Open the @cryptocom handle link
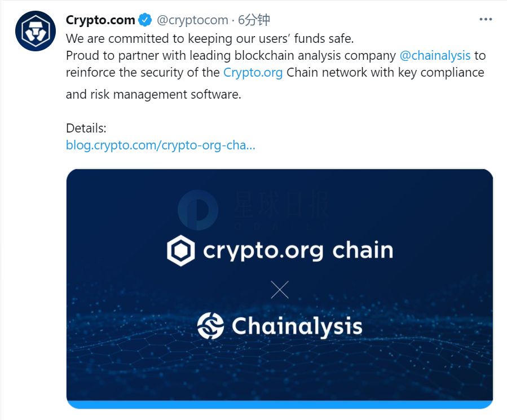 coord(192,20)
